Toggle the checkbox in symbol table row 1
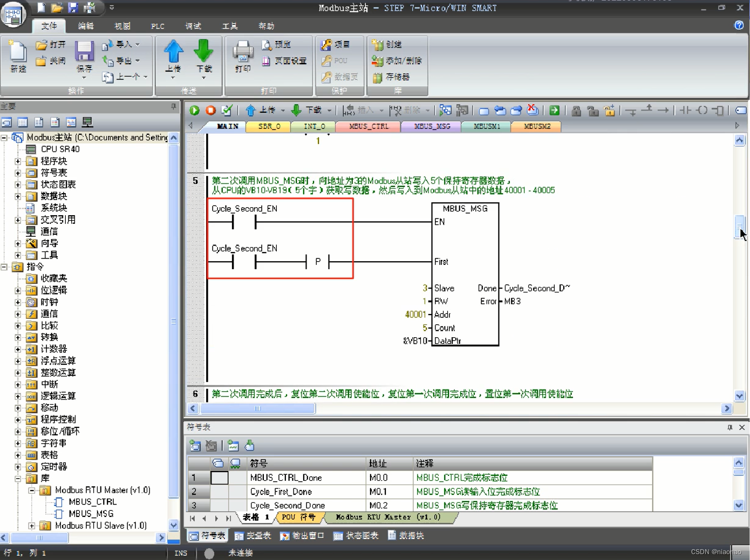 (218, 477)
